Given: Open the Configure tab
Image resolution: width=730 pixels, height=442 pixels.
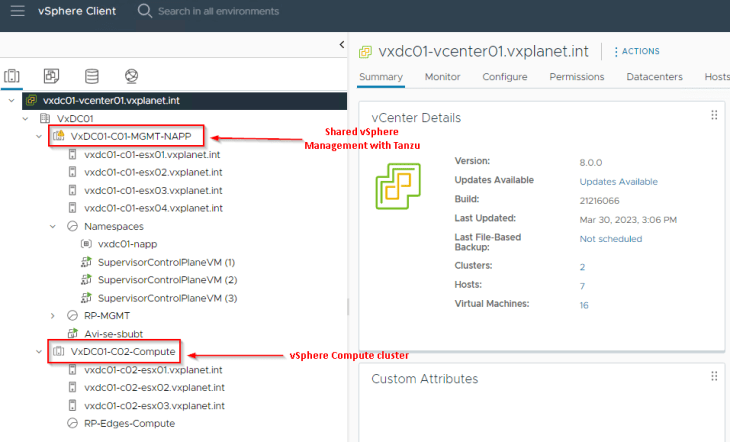Looking at the screenshot, I should point(505,77).
